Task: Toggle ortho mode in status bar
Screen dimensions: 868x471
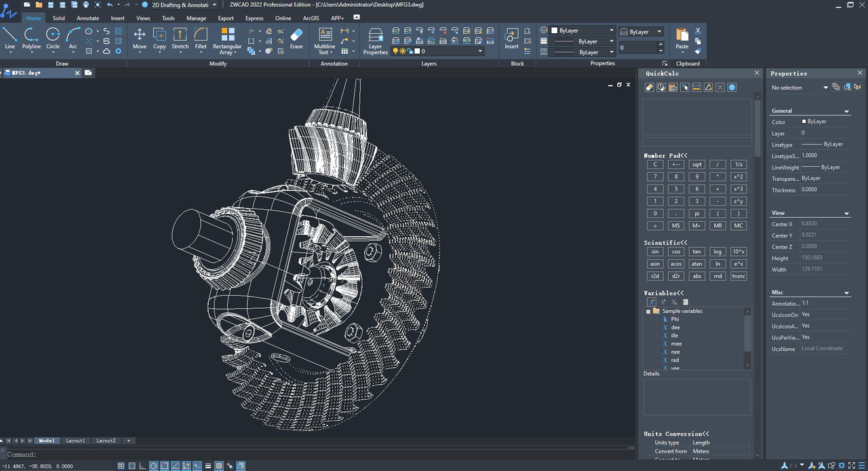Action: 143,466
